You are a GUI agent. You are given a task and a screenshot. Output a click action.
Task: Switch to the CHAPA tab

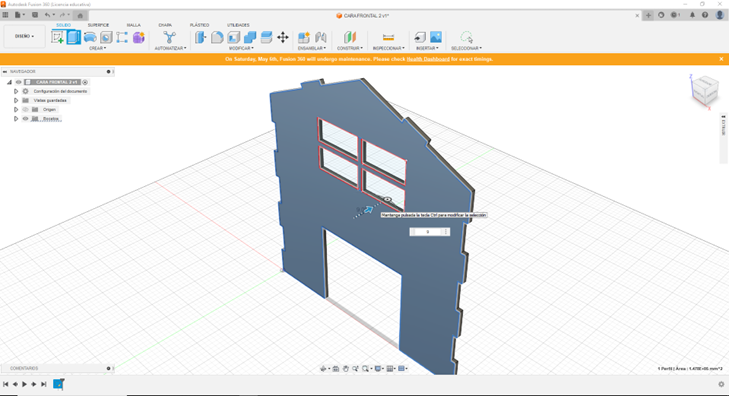tap(165, 25)
